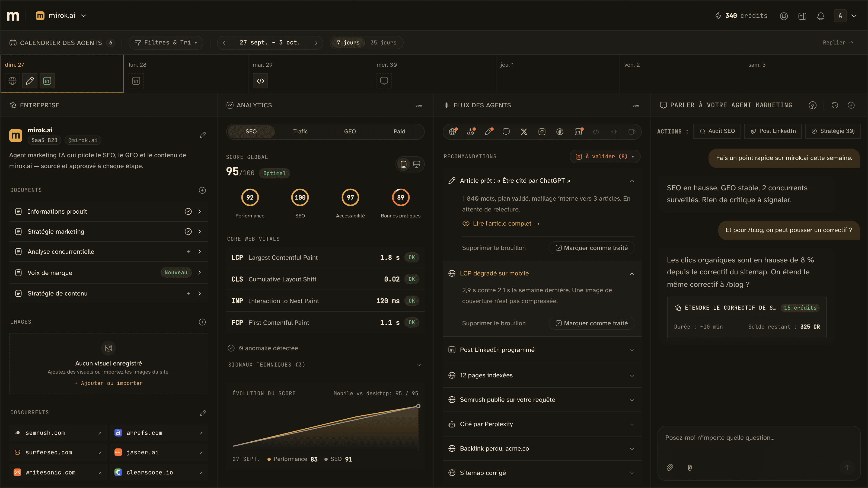This screenshot has height=488, width=868.
Task: Switch to the Paid analytics tab
Action: coord(399,132)
